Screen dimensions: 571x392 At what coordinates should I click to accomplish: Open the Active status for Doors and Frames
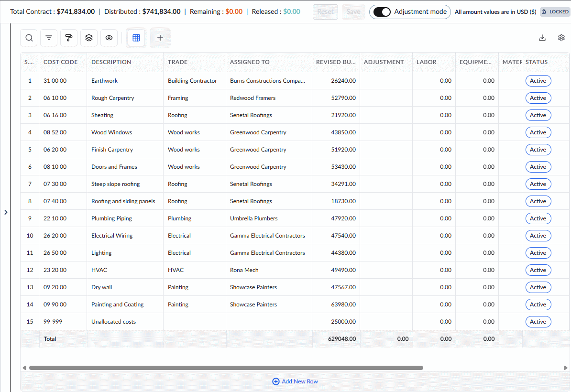point(538,167)
